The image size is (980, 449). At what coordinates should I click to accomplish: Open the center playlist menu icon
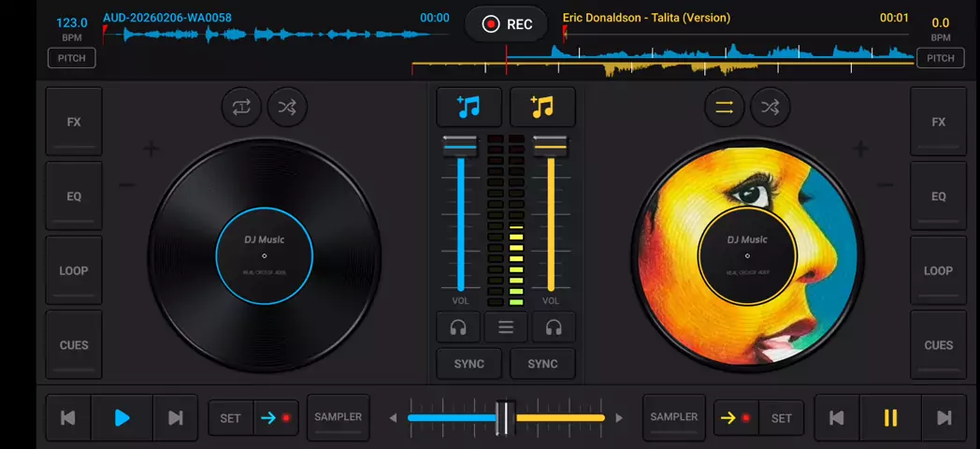[506, 327]
